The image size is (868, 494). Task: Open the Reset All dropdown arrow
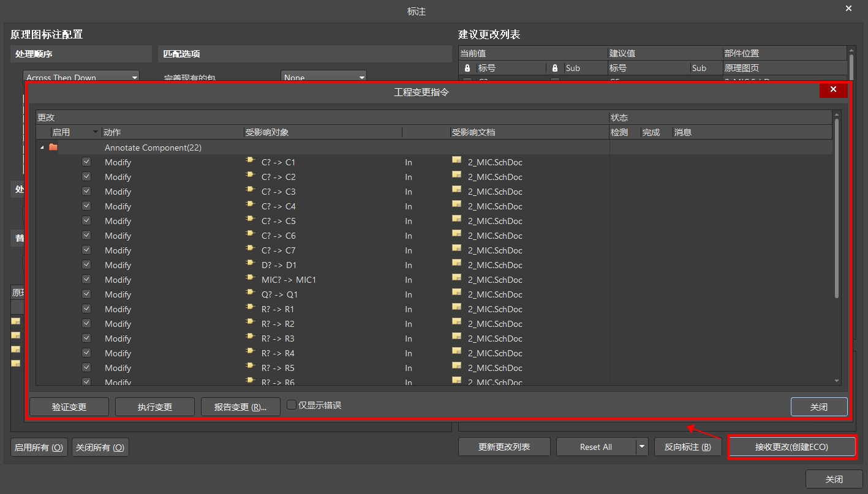tap(642, 447)
